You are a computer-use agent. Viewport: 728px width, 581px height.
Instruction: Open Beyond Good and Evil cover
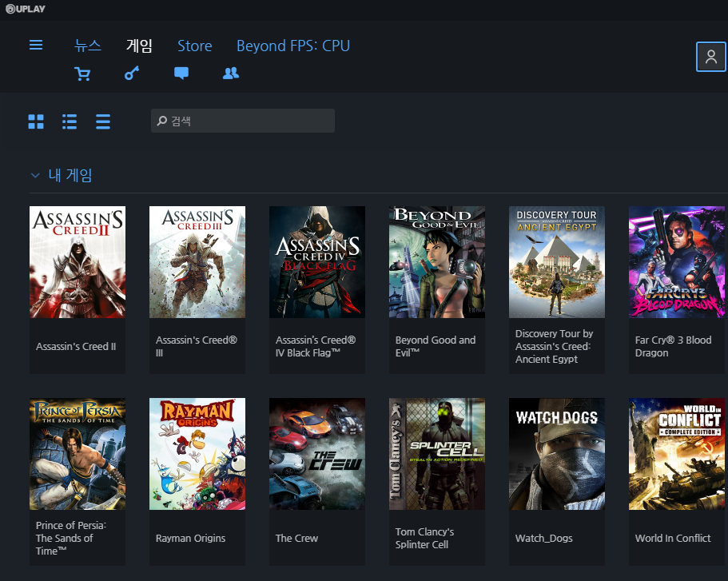point(437,262)
